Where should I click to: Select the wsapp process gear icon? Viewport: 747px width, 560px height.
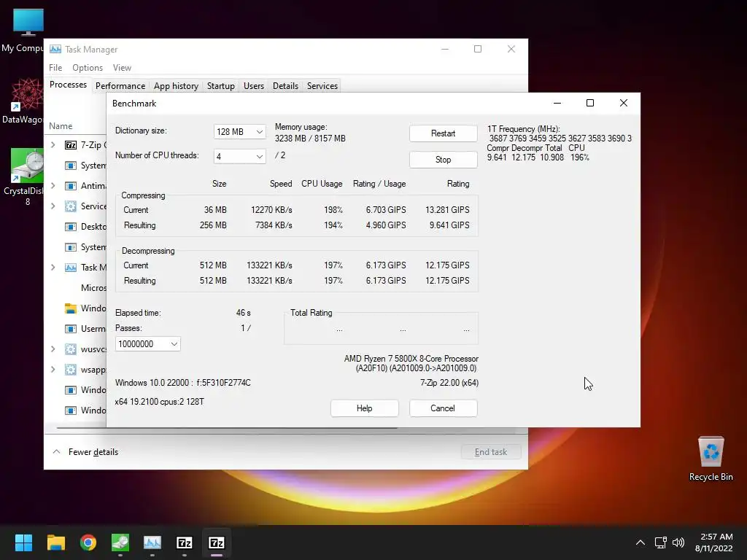[x=71, y=370]
